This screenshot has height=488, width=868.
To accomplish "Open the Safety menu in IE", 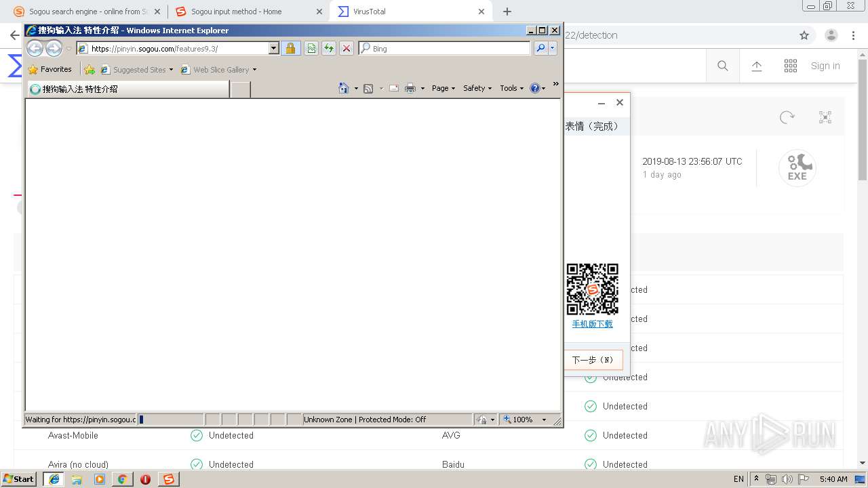I will (x=477, y=88).
